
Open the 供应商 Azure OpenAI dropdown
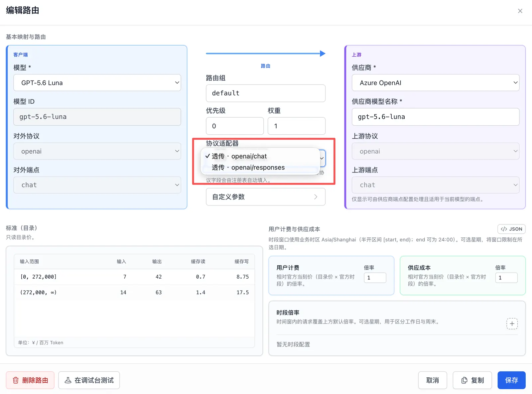[x=436, y=83]
